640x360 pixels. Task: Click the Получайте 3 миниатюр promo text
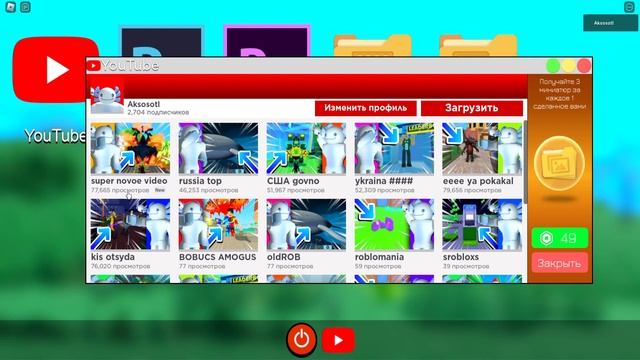(x=559, y=94)
